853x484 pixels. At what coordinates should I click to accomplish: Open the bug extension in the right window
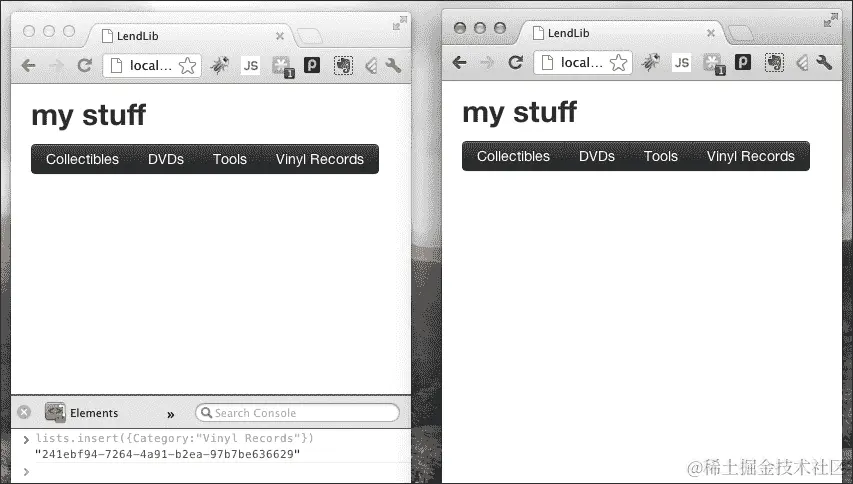coord(650,63)
